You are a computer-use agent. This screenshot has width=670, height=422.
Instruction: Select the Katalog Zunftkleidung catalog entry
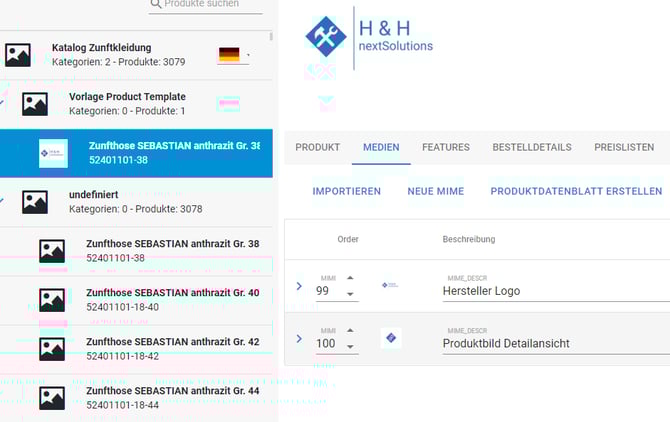pos(136,55)
